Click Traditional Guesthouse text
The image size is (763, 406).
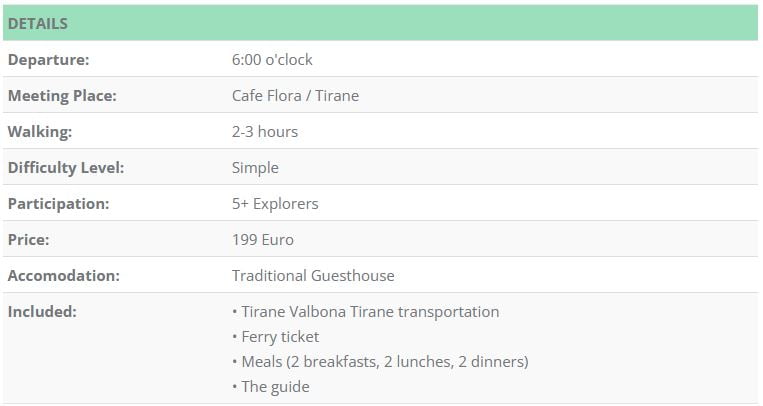tap(313, 276)
